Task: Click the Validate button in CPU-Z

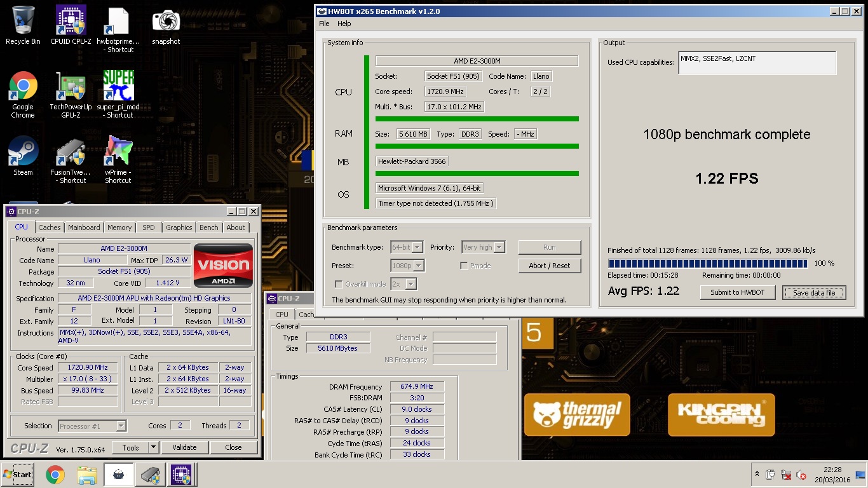Action: tap(184, 447)
